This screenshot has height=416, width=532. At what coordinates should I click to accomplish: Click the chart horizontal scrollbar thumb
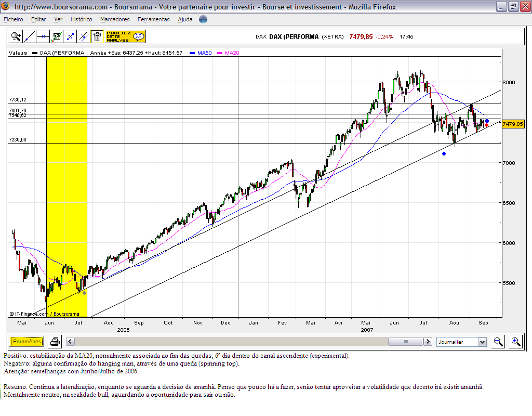406,341
